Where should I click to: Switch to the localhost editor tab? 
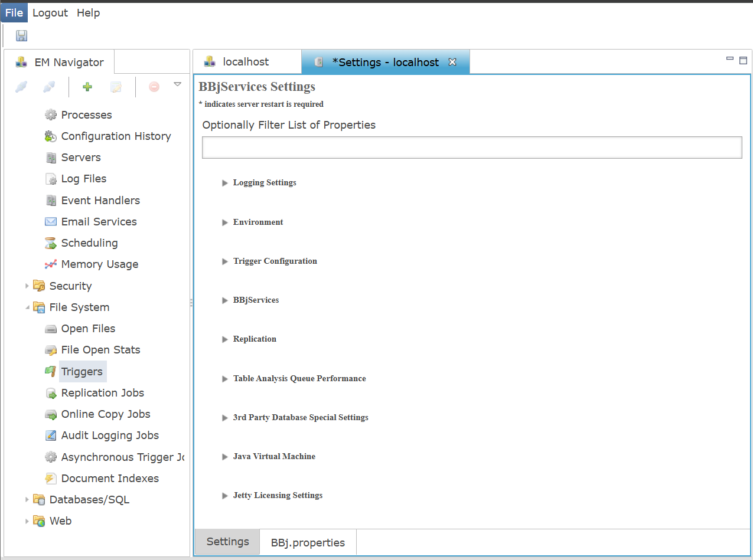click(247, 62)
